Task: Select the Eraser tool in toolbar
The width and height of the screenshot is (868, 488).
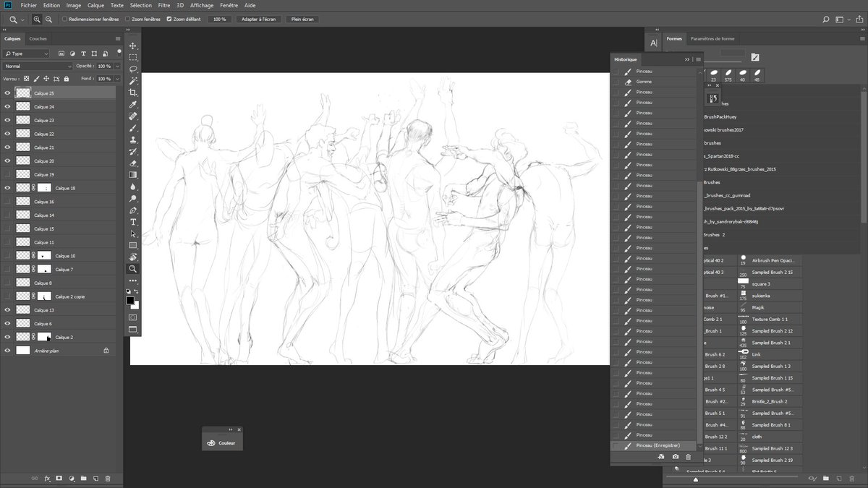Action: click(133, 163)
